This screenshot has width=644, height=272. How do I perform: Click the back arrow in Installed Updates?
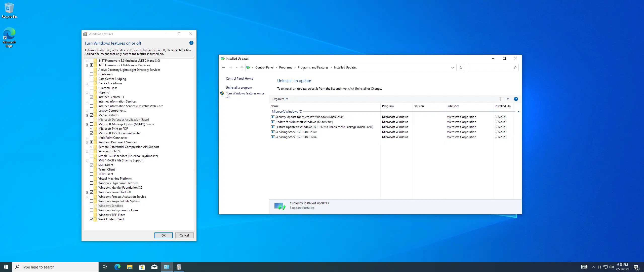click(x=223, y=67)
